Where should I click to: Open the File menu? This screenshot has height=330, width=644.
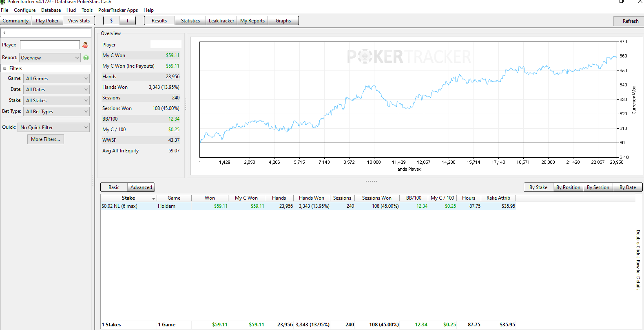point(4,10)
